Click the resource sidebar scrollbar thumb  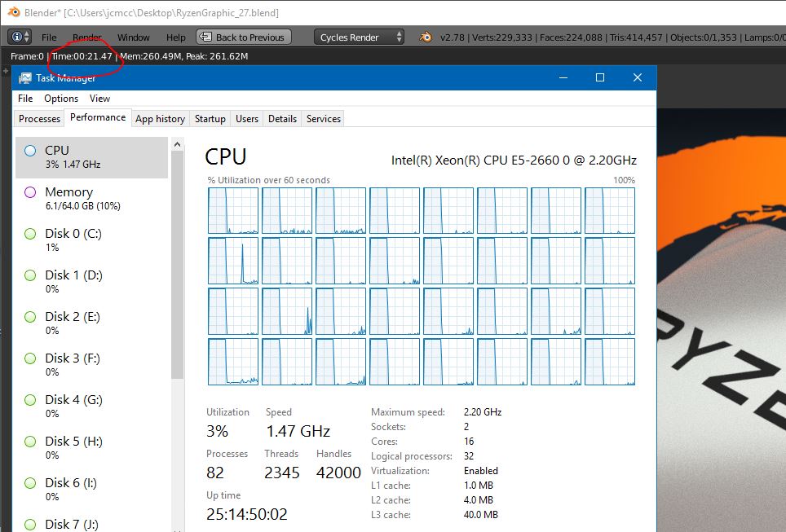[177, 265]
